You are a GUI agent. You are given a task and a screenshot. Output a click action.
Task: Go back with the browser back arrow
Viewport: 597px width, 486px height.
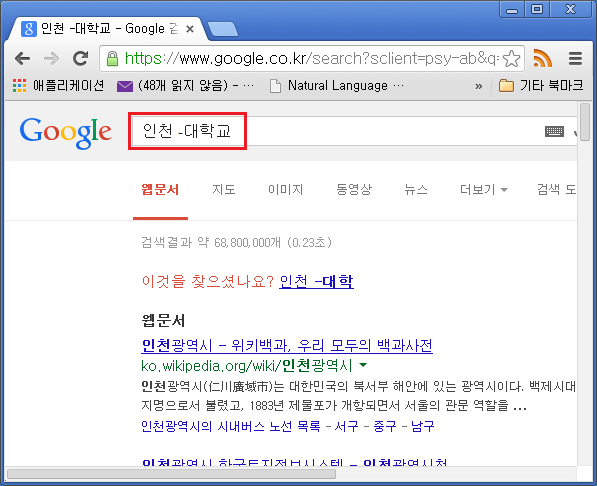[22, 59]
